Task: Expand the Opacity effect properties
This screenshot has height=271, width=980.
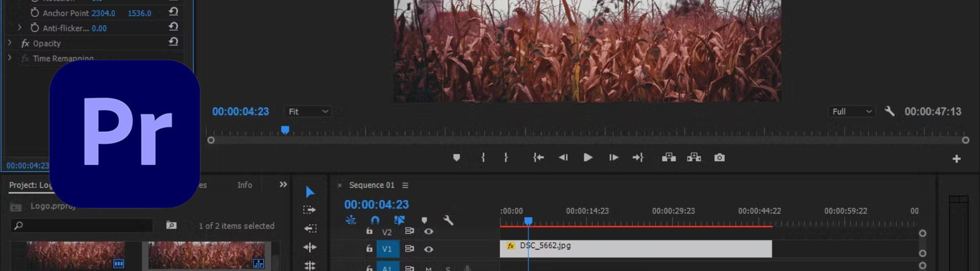Action: pos(10,43)
